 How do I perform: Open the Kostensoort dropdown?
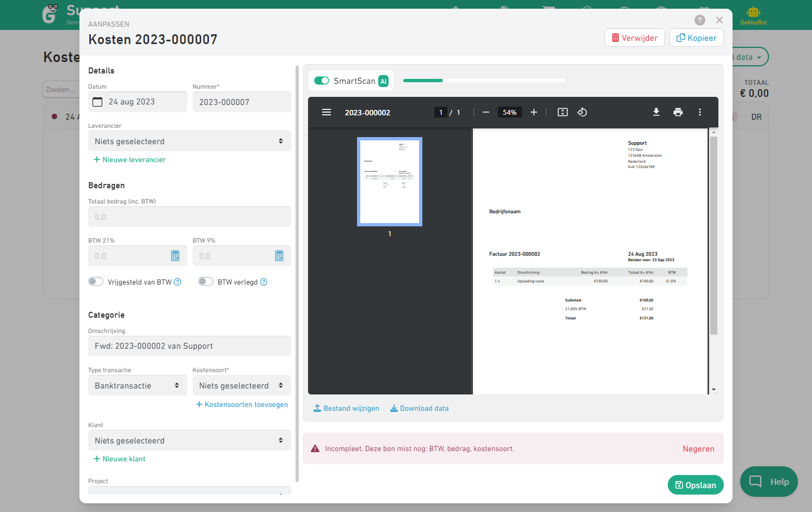[242, 385]
